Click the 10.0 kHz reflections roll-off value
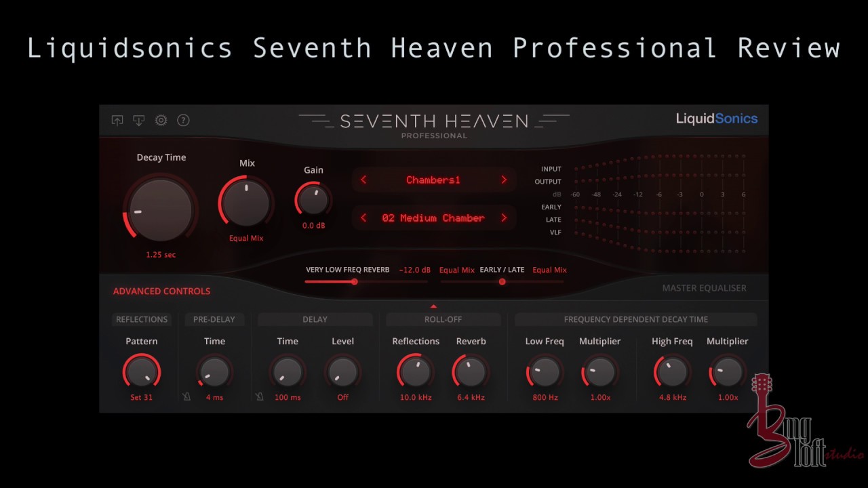 [416, 398]
